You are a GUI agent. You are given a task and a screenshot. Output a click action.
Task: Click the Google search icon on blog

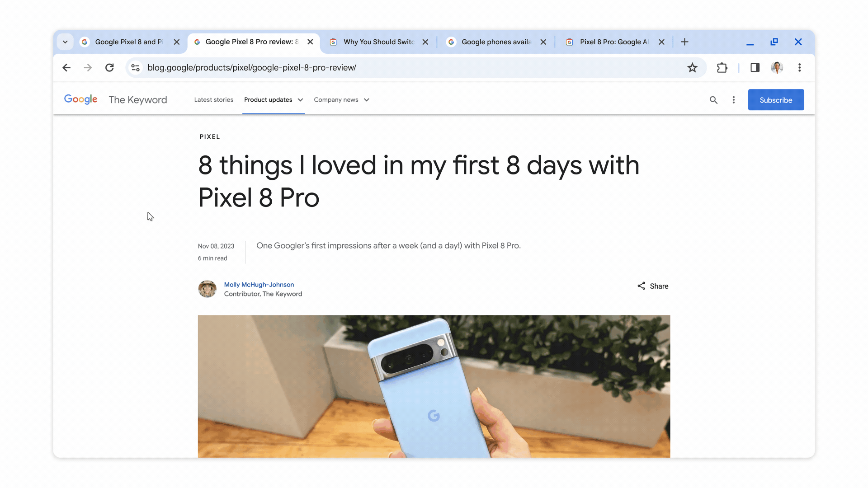(713, 99)
